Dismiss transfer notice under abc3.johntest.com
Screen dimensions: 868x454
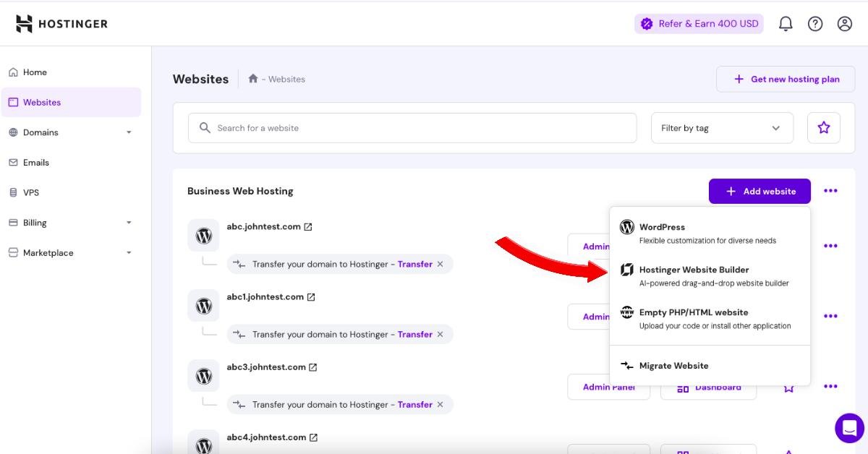pyautogui.click(x=440, y=404)
